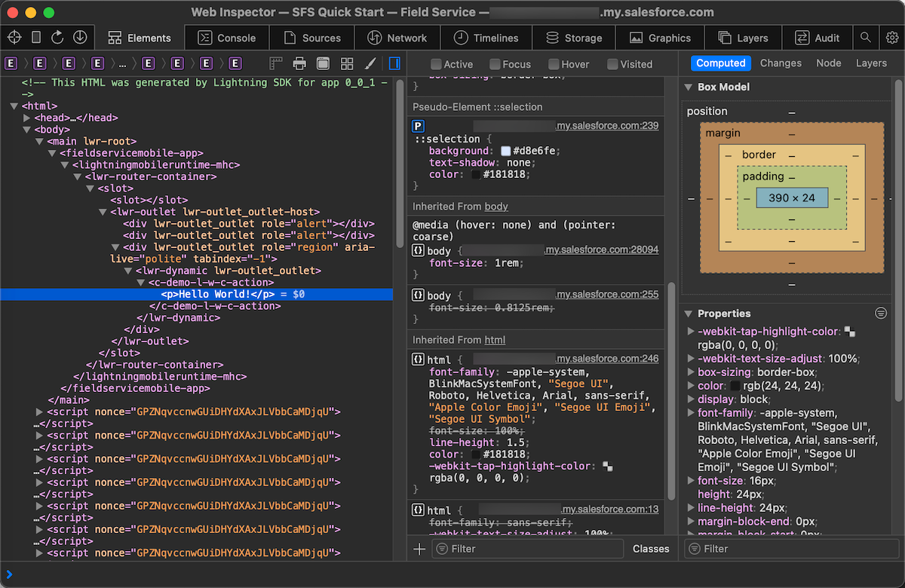Click the reload page icon
Screen dimensions: 905x588
click(x=57, y=38)
